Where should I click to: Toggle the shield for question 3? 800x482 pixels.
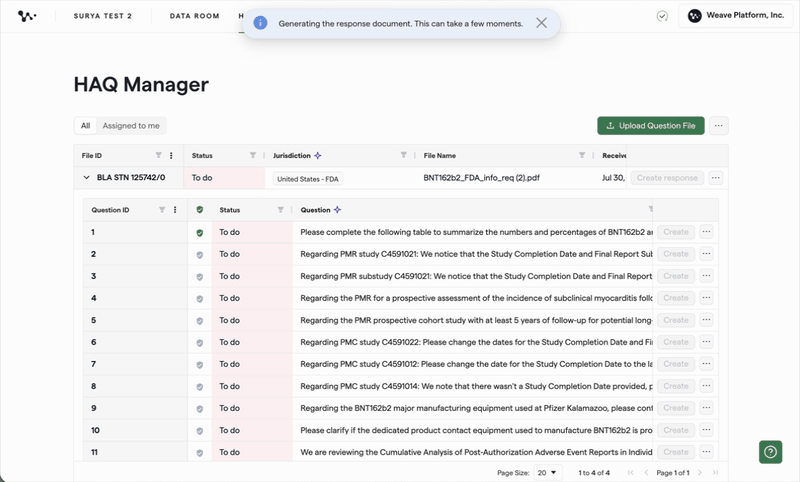click(x=199, y=276)
